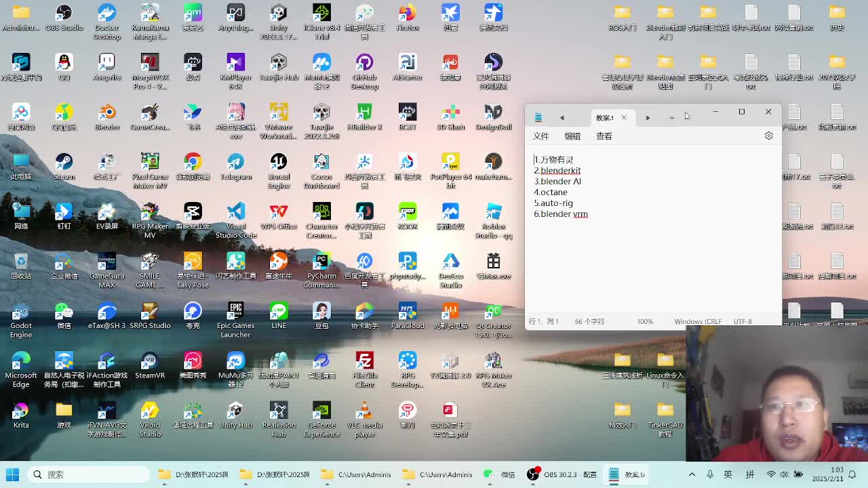Select the Blender desktop icon
Viewport: 868px width, 488px height.
pyautogui.click(x=106, y=117)
